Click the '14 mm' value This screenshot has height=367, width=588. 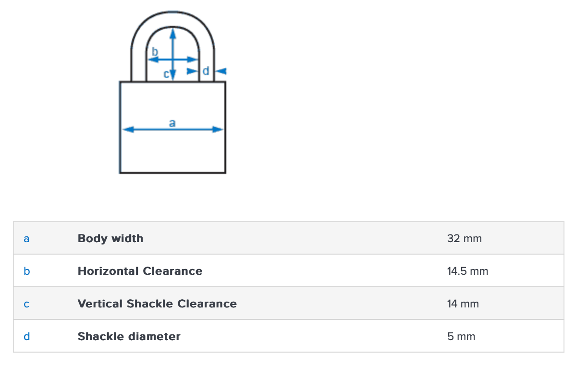click(x=463, y=304)
